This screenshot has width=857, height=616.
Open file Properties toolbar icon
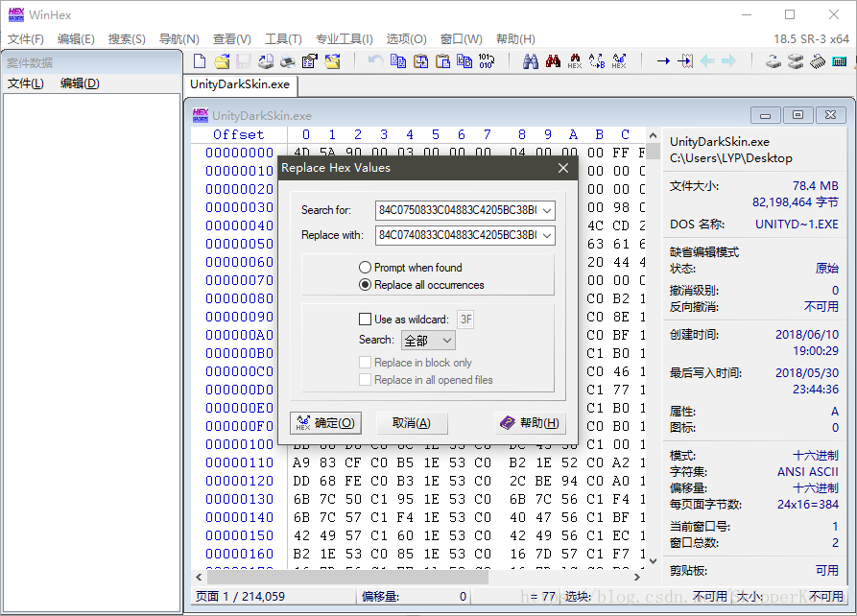pyautogui.click(x=310, y=61)
